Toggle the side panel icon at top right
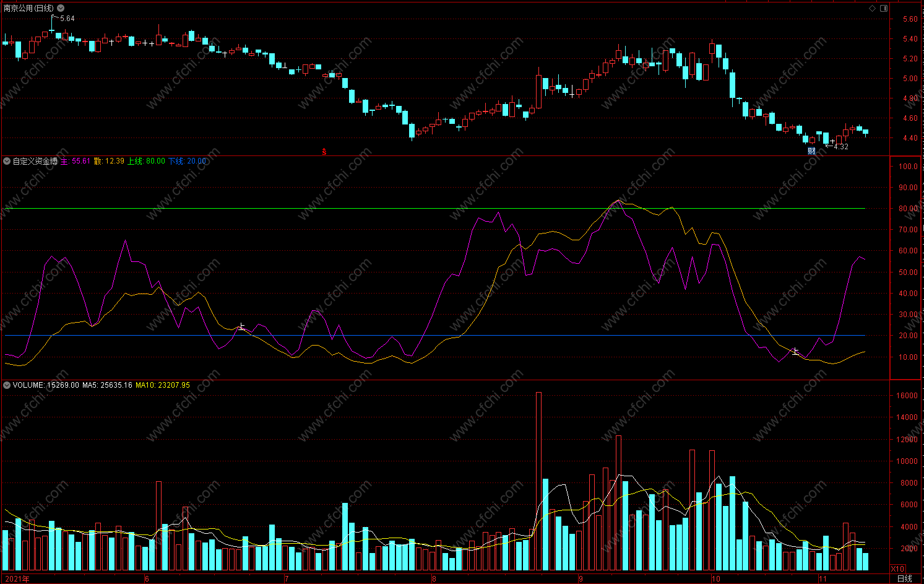 tap(884, 8)
